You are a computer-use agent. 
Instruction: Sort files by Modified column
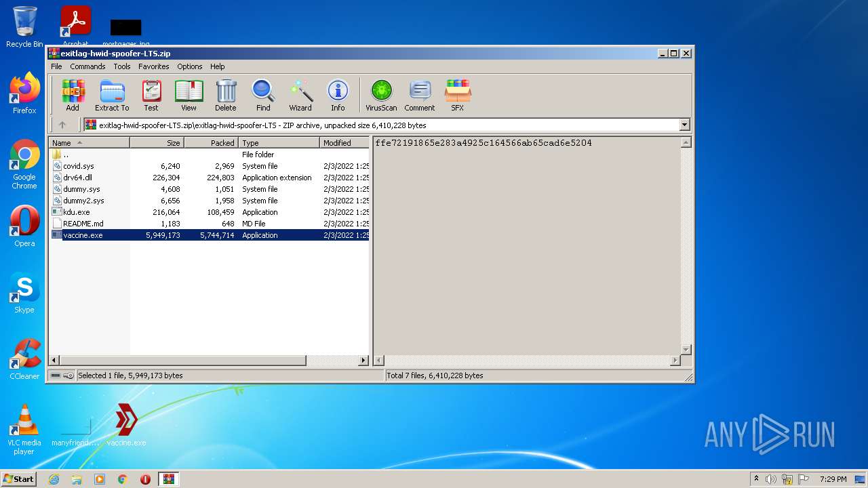tap(344, 143)
